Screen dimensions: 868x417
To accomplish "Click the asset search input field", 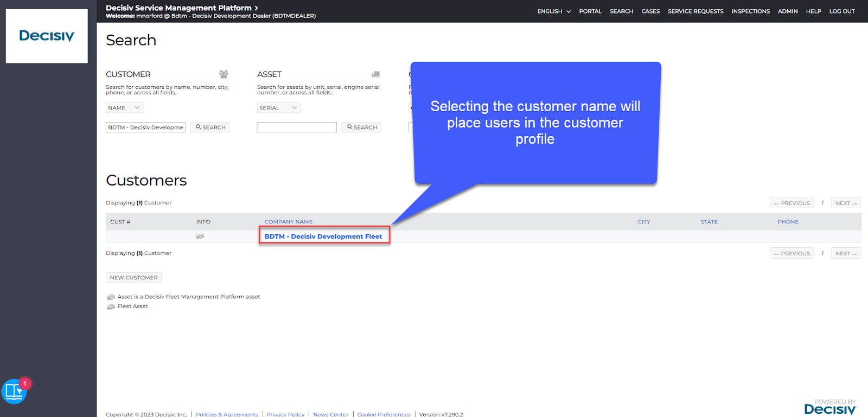I will pos(297,127).
